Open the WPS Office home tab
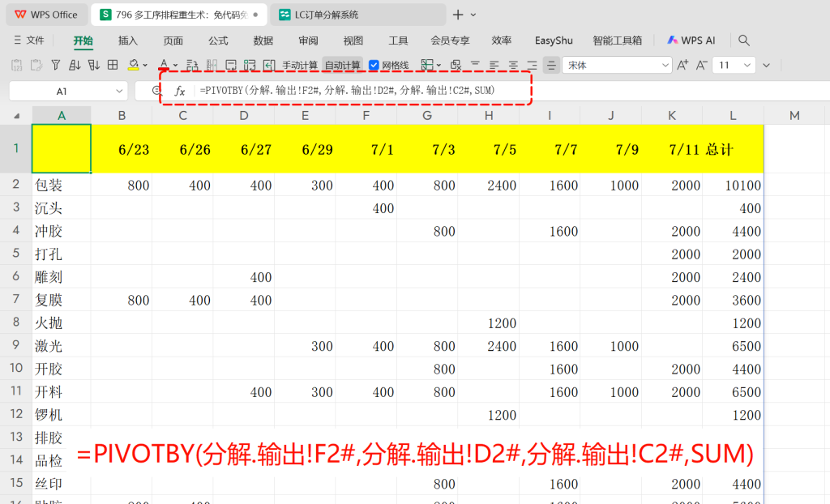 tap(46, 15)
